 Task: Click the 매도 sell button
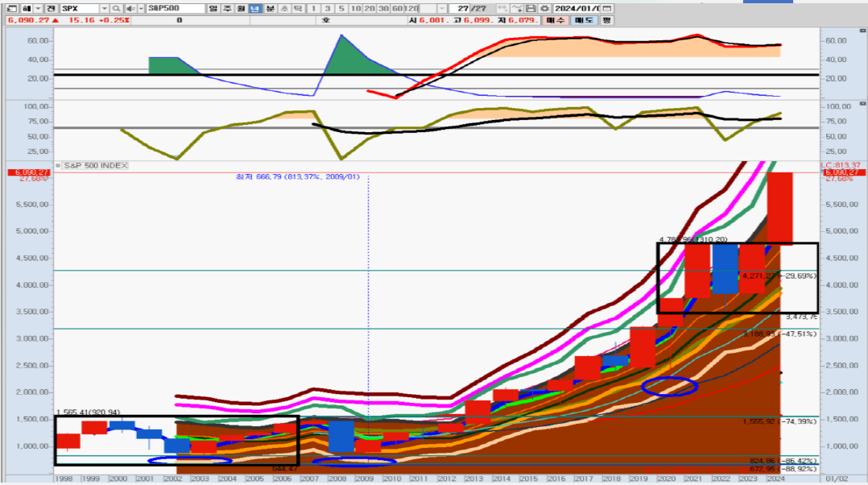point(584,20)
